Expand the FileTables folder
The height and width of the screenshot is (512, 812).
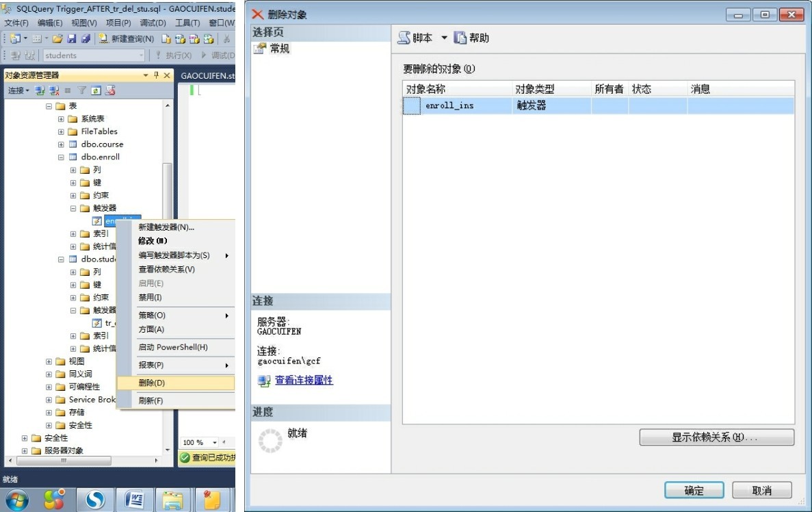point(61,131)
